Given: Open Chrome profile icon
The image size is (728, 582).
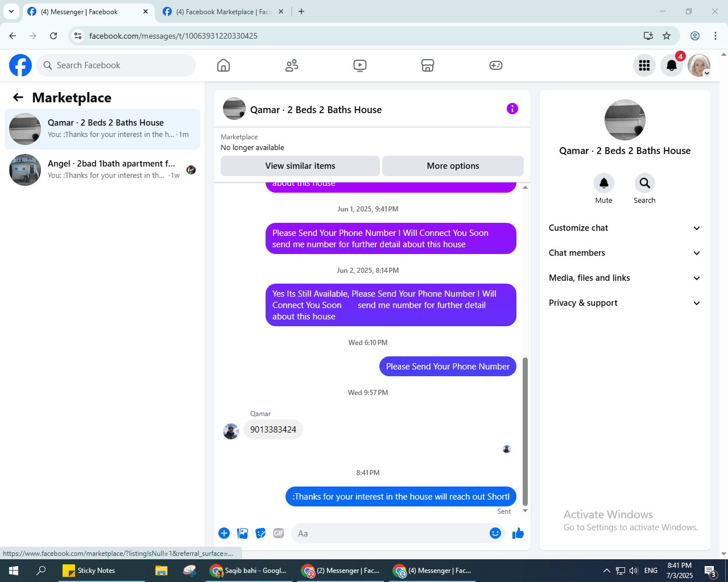Looking at the screenshot, I should click(695, 36).
